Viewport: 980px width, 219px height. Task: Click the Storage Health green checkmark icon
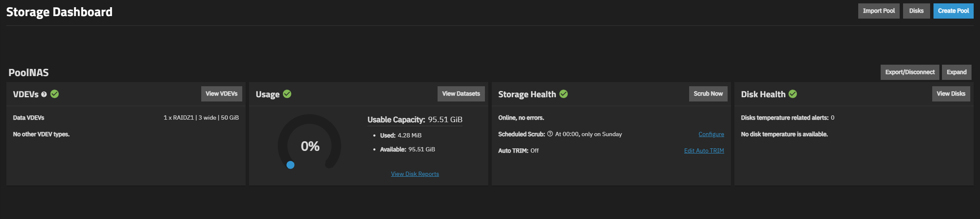[x=564, y=94]
